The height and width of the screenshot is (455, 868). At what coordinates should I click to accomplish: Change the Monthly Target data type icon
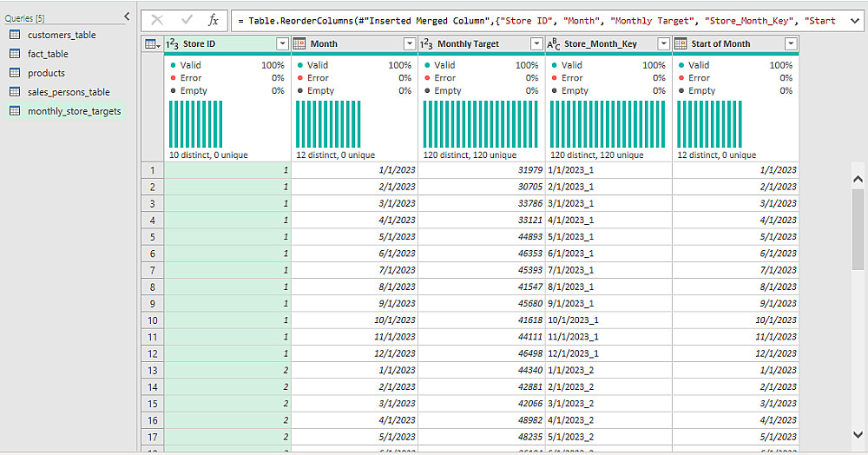426,43
